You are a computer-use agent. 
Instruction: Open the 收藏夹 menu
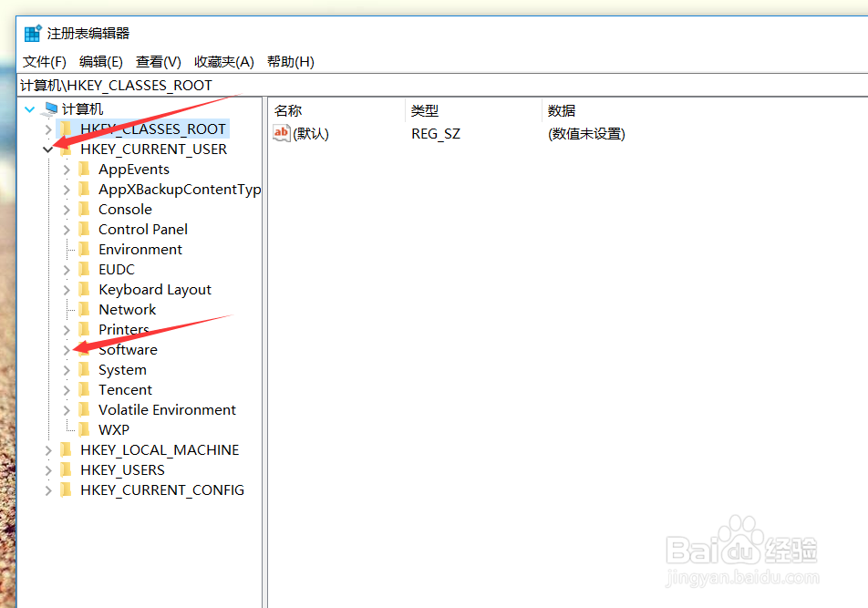(x=223, y=61)
